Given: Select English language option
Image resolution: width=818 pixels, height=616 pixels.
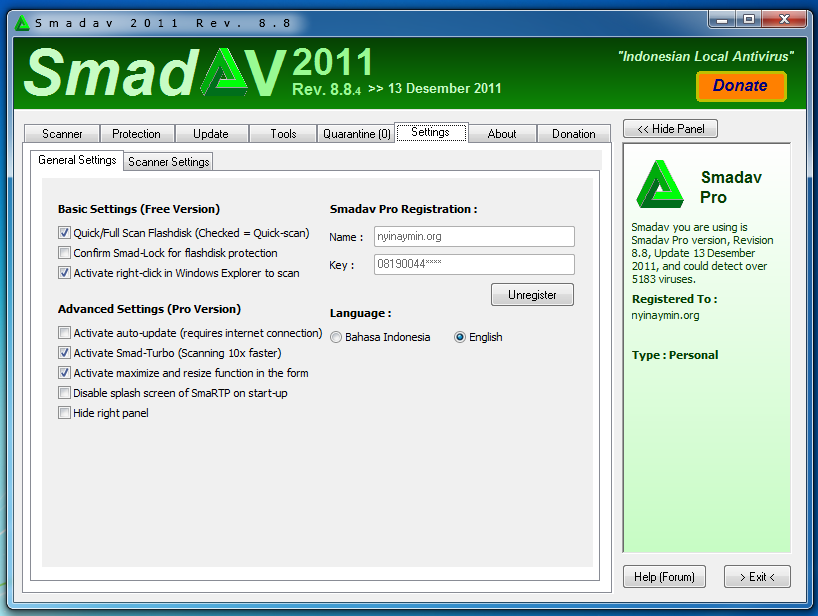Looking at the screenshot, I should point(459,337).
